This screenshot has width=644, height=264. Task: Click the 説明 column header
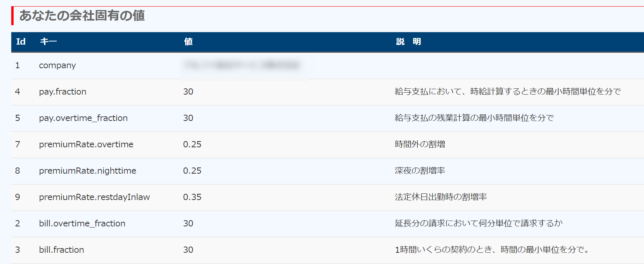pos(408,41)
